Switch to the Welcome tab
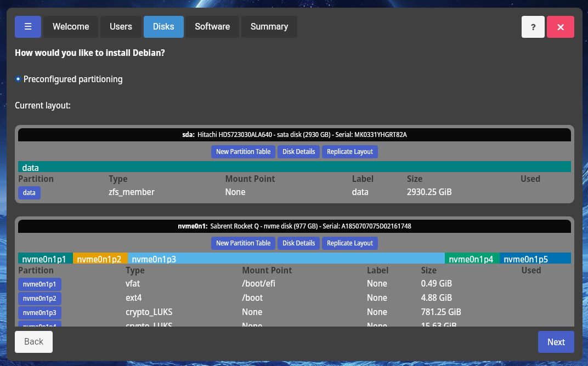 point(71,27)
